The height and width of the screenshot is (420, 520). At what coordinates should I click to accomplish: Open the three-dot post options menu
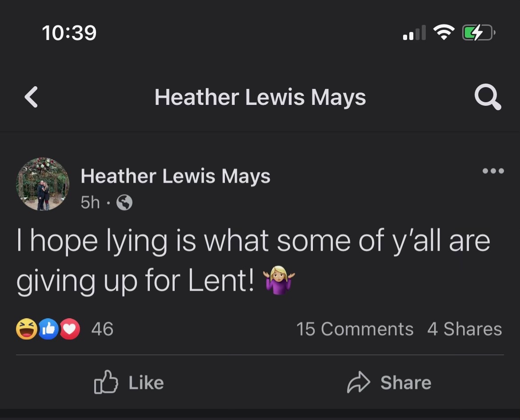point(493,171)
